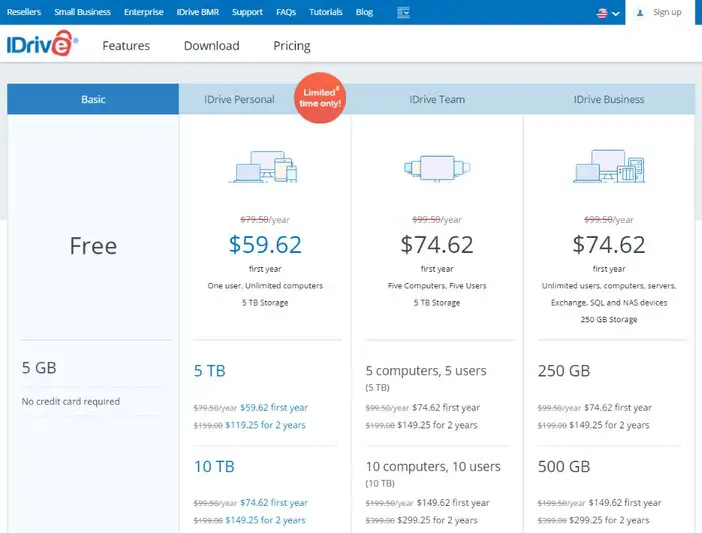Viewport: 702px width, 533px height.
Task: Open IDrive BMR in top bar
Action: [197, 12]
